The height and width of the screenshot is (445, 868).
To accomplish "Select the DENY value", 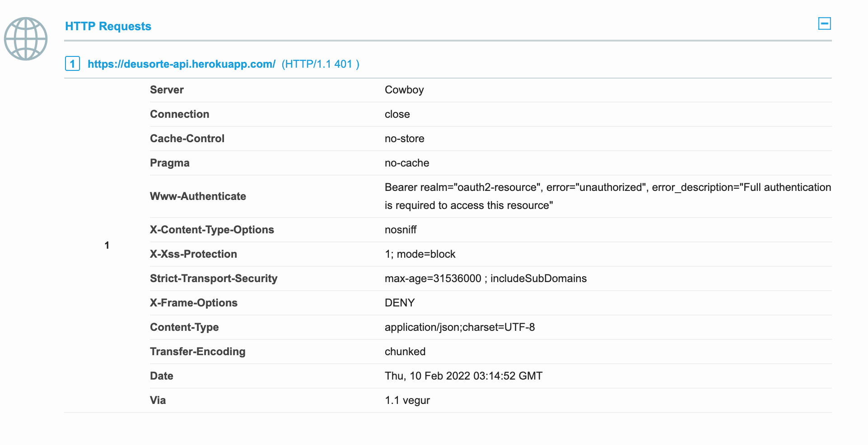I will pyautogui.click(x=400, y=303).
